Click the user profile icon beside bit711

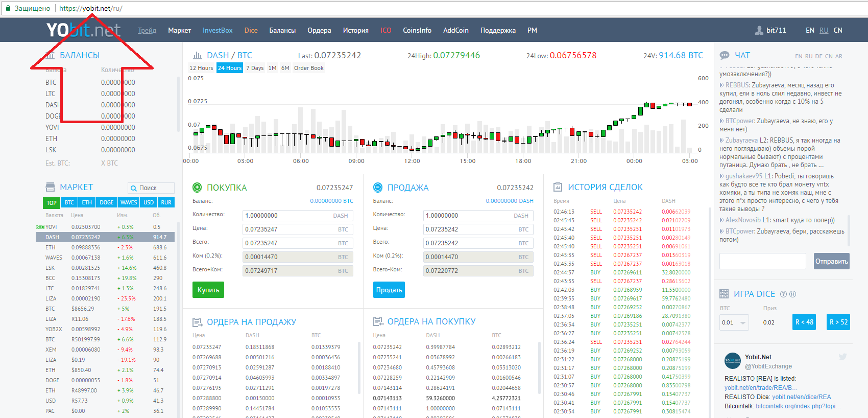click(x=759, y=30)
